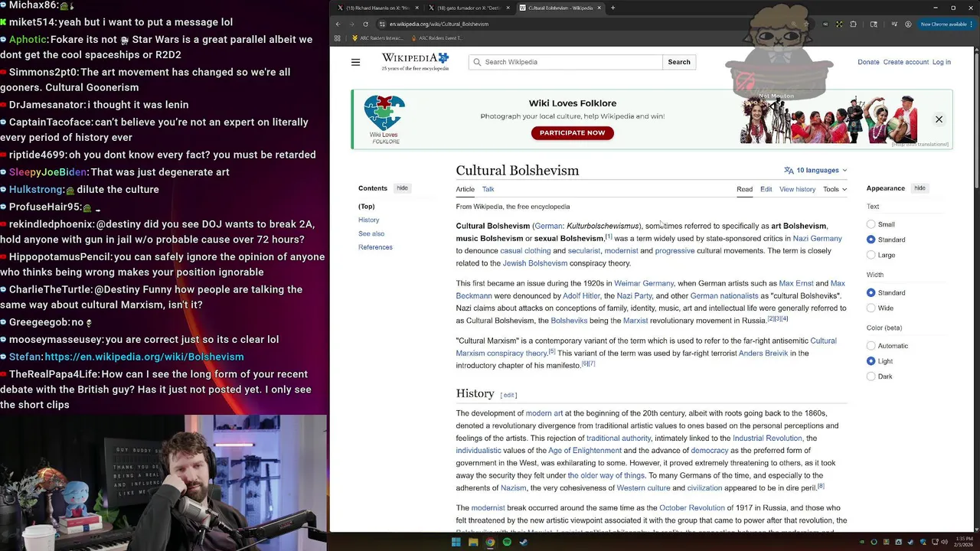
Task: Open the language translate icon beside 10 languages
Action: click(789, 171)
